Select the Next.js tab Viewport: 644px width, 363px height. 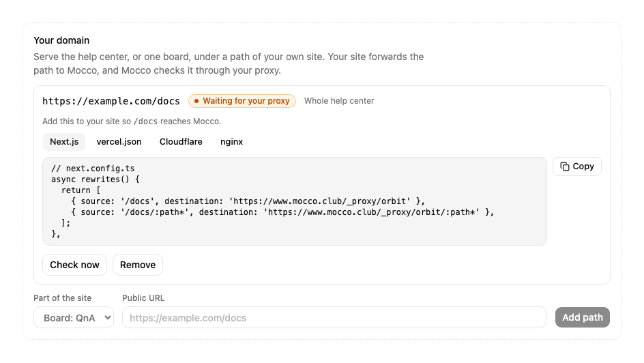(64, 142)
